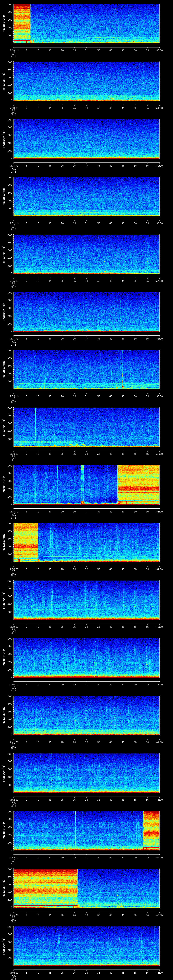The image size is (173, 980).
Task: Click the '46:00' end time label
Action: pos(159,972)
